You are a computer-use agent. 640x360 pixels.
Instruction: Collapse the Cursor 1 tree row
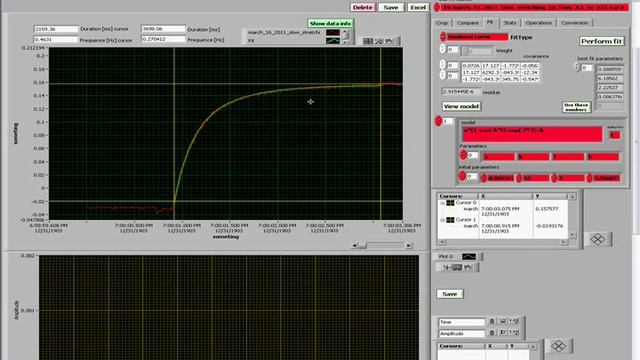pos(442,220)
